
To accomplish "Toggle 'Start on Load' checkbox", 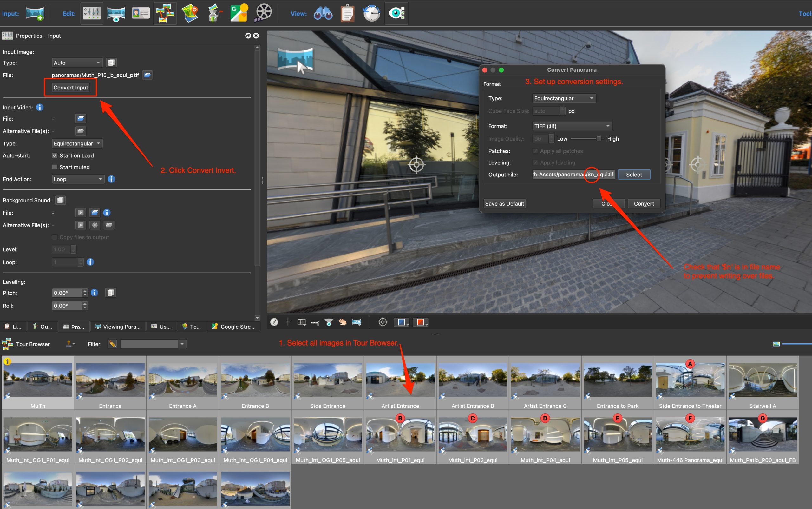I will coord(55,155).
